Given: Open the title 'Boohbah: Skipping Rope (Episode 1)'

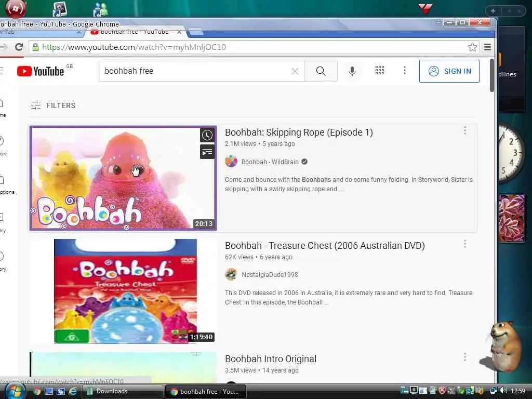Looking at the screenshot, I should click(299, 132).
